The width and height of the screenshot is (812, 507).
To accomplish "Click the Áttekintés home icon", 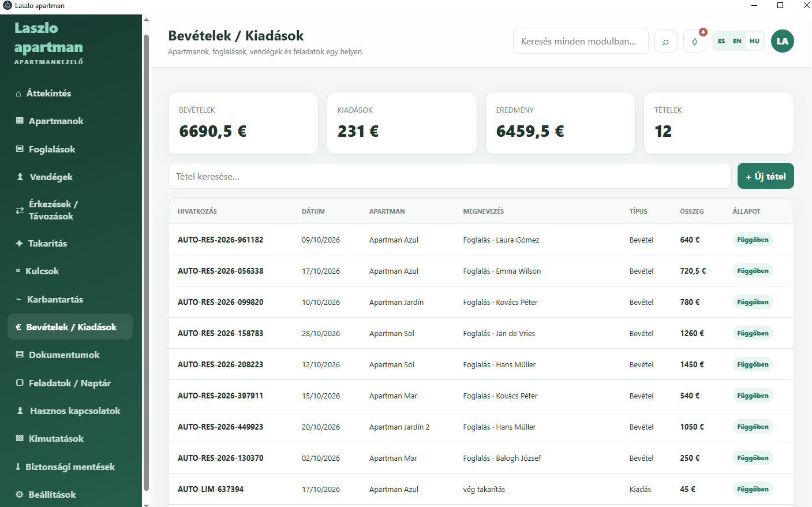I will click(x=18, y=94).
